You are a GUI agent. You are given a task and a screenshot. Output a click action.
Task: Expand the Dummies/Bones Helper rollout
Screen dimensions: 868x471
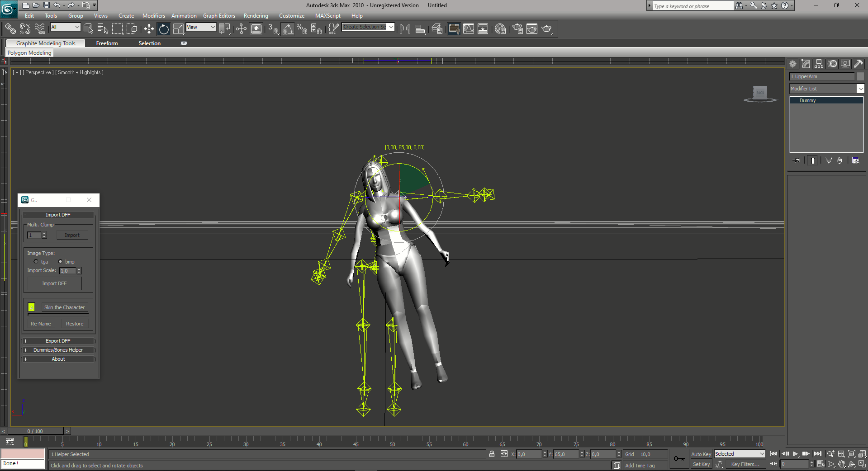click(58, 350)
